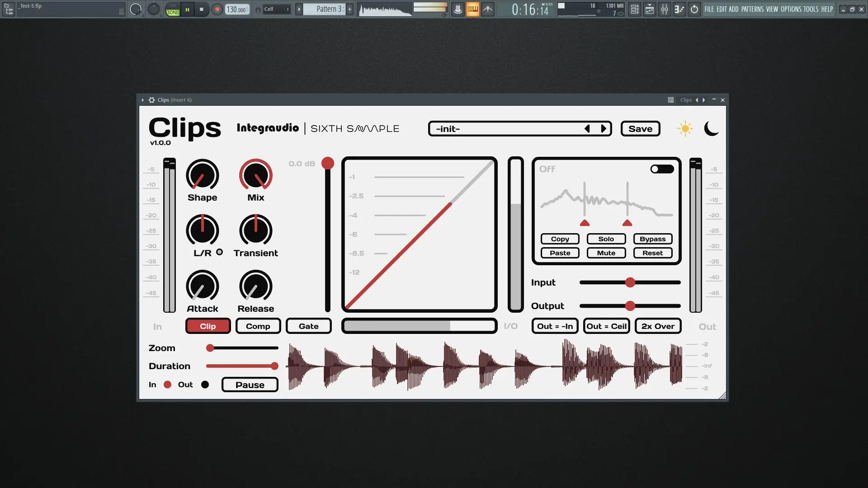
Task: Click the Input slider handle
Action: coord(630,282)
